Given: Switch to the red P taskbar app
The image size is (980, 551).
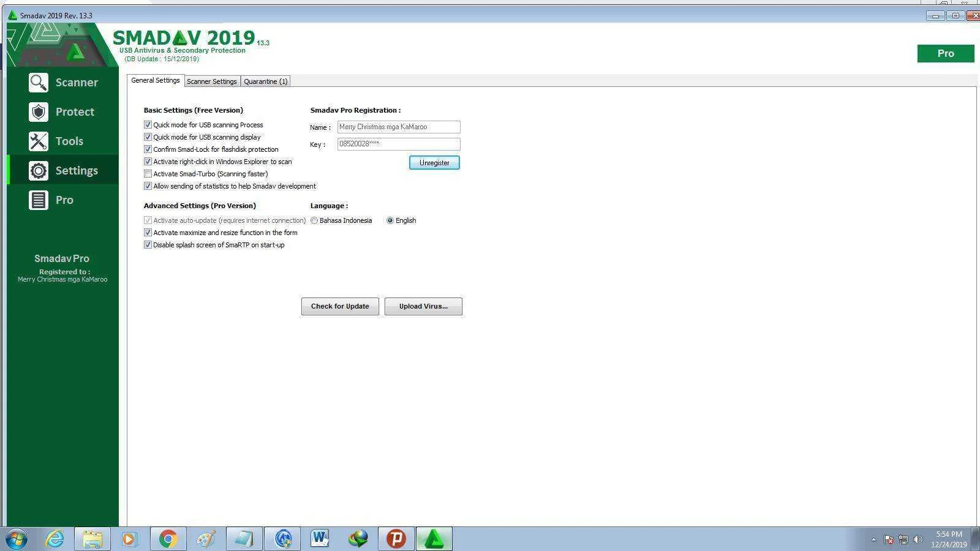Looking at the screenshot, I should point(396,539).
